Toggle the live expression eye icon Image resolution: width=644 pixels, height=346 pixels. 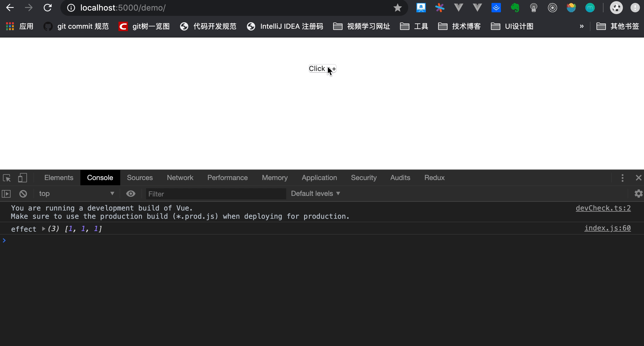point(131,194)
